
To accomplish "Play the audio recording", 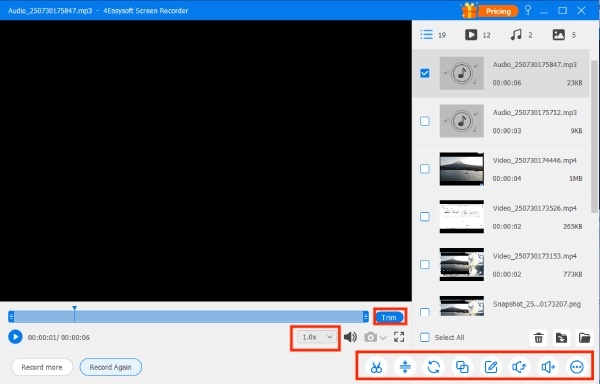I will [15, 337].
